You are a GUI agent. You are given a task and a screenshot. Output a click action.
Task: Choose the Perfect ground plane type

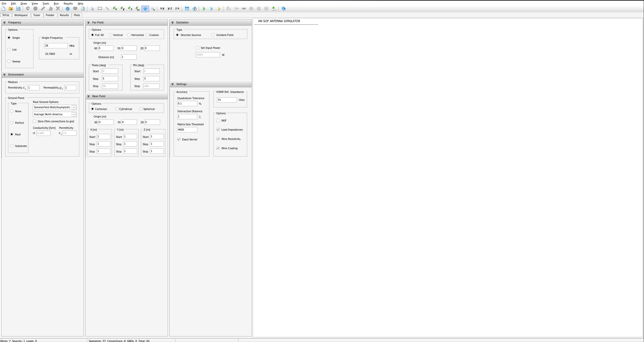(12, 123)
